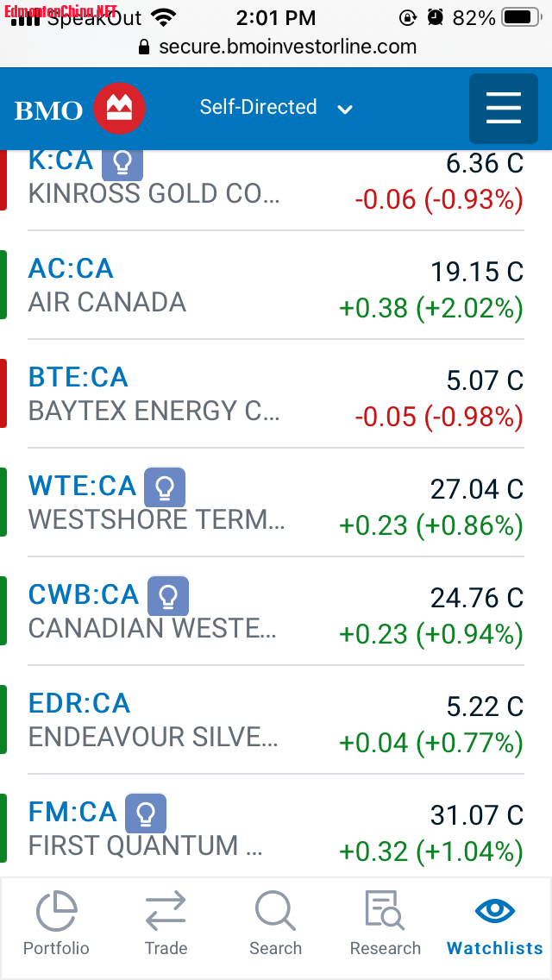Open the Search tab
The height and width of the screenshot is (980, 552).
pyautogui.click(x=275, y=923)
